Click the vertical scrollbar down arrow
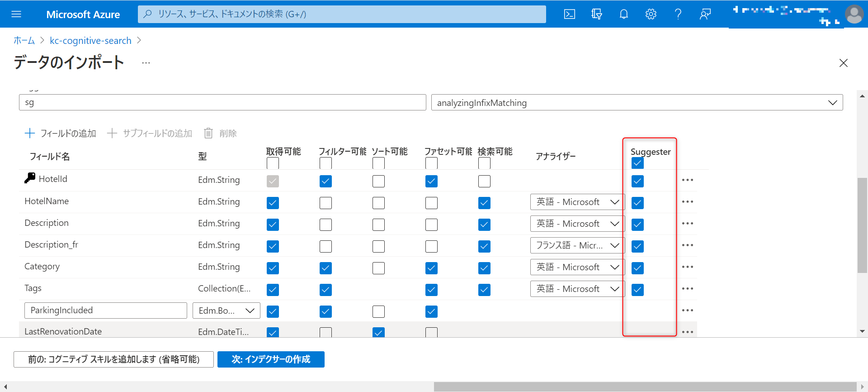The height and width of the screenshot is (392, 868). coord(862,331)
